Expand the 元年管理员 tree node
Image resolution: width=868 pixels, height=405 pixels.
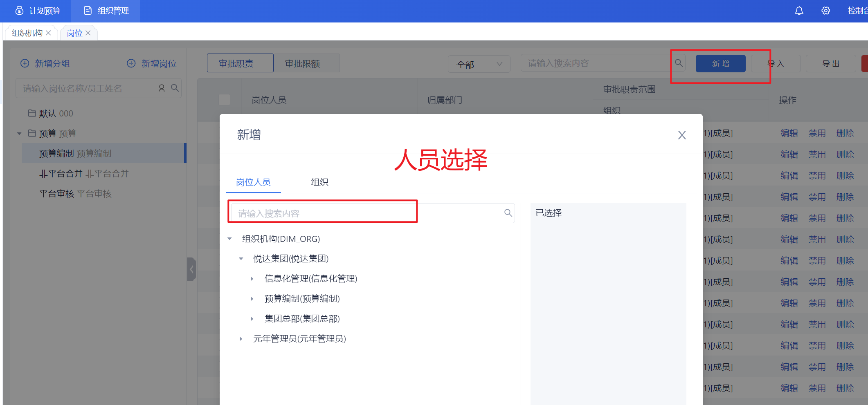click(241, 339)
